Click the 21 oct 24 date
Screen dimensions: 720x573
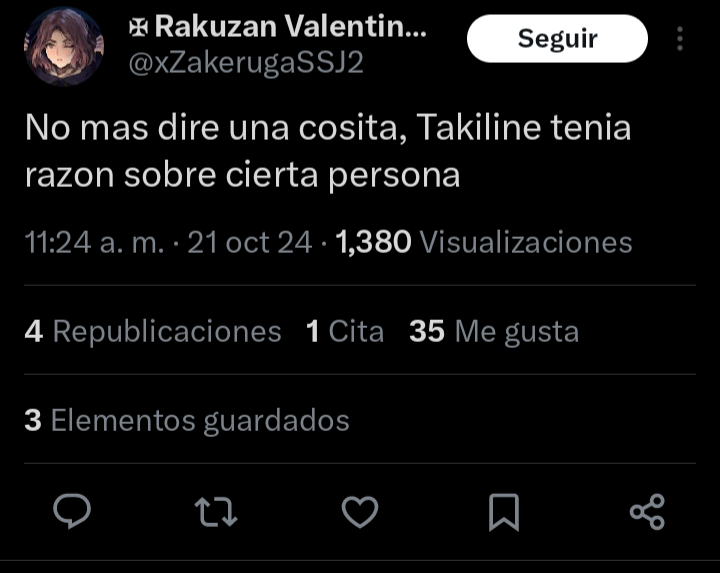pos(250,242)
